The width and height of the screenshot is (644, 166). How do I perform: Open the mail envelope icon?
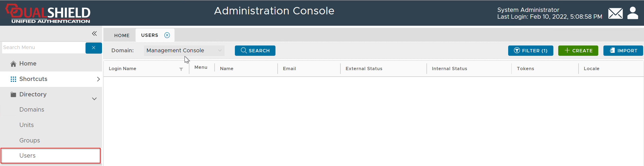pyautogui.click(x=615, y=13)
